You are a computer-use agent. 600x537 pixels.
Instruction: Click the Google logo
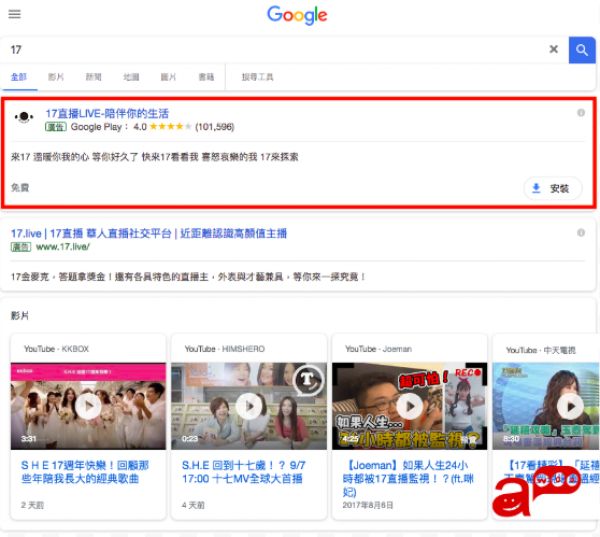click(x=297, y=15)
